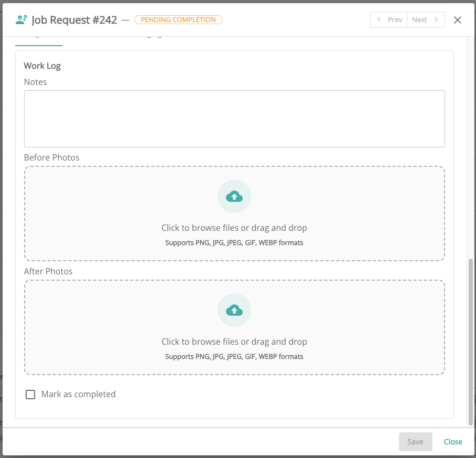Viewport: 476px width, 458px height.
Task: Click the right chevron beside Next
Action: [x=436, y=20]
